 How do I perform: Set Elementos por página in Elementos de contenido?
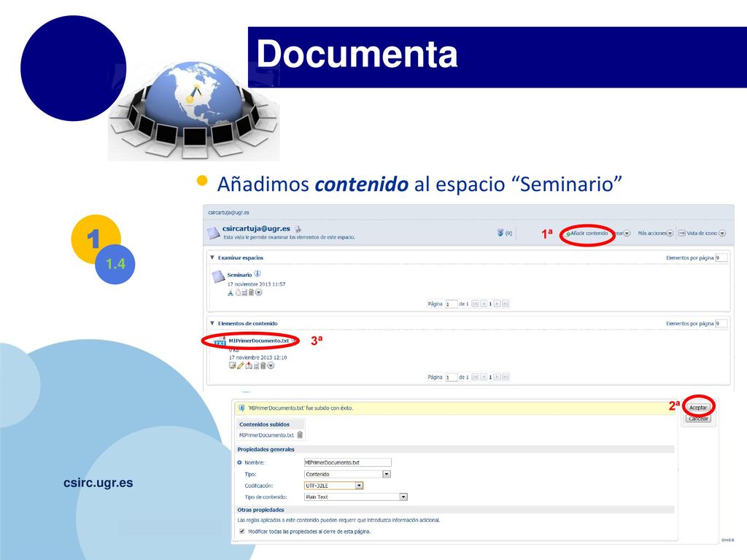point(721,323)
